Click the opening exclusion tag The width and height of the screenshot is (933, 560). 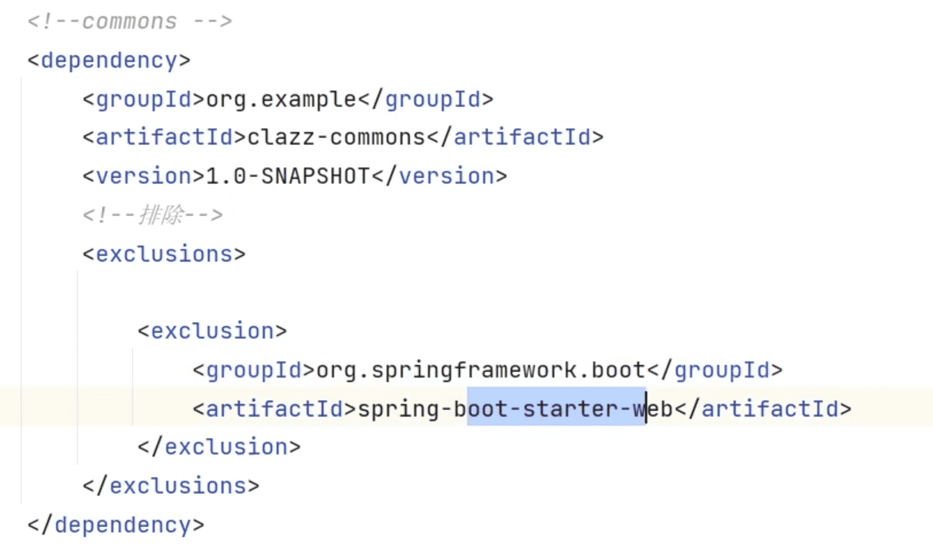212,331
